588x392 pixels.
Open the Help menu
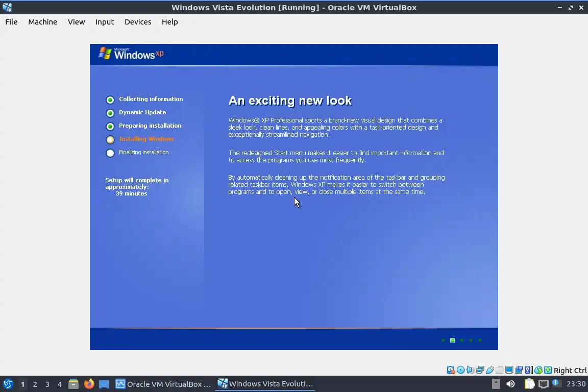tap(170, 22)
